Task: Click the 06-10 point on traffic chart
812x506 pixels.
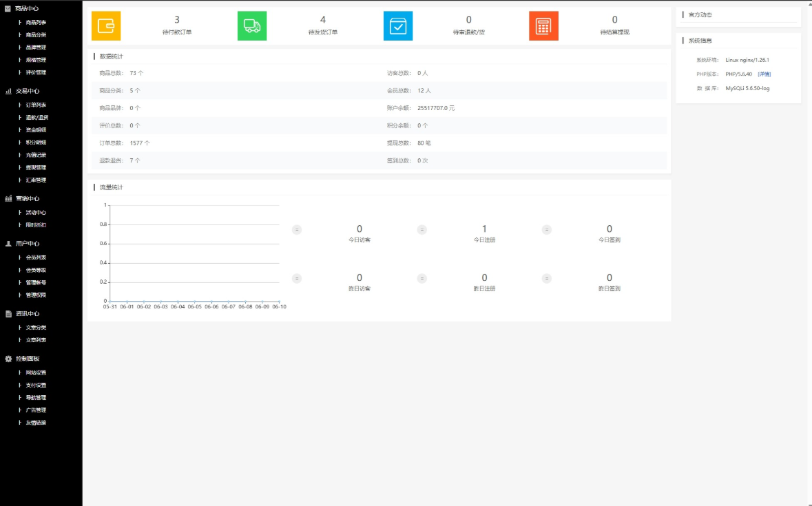Action: pyautogui.click(x=279, y=301)
